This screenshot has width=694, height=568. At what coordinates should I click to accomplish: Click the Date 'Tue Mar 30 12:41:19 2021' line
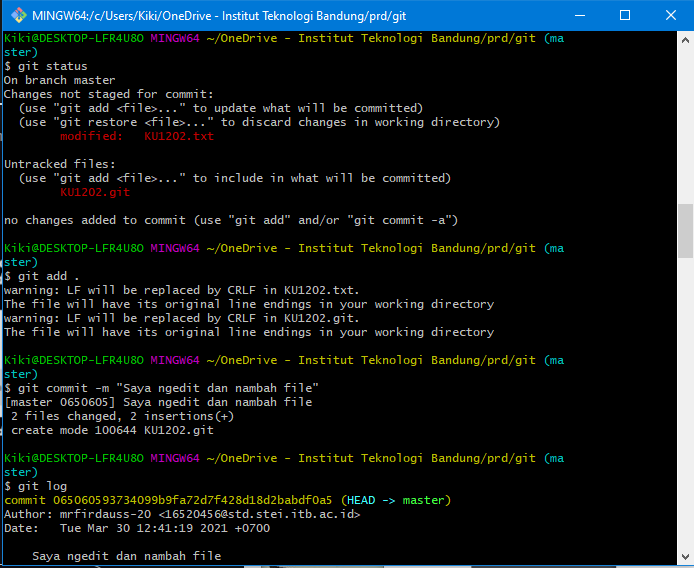tap(137, 528)
